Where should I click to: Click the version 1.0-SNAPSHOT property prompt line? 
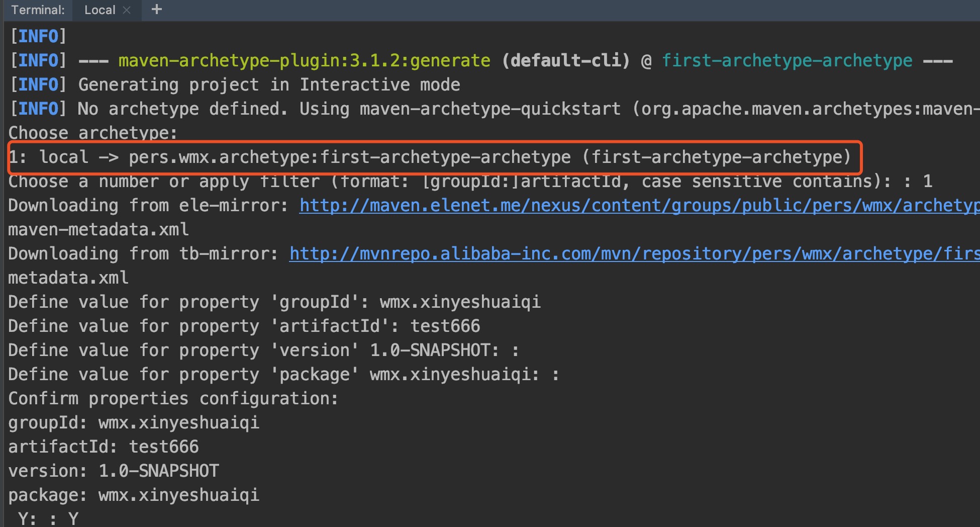263,350
